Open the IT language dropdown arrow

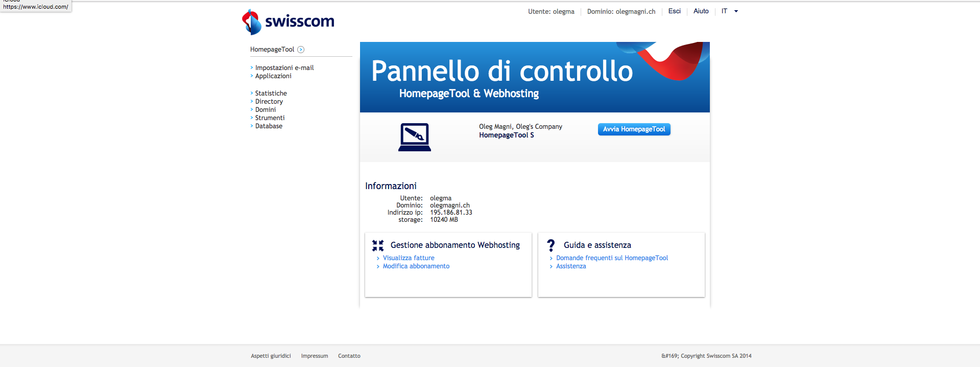coord(736,11)
